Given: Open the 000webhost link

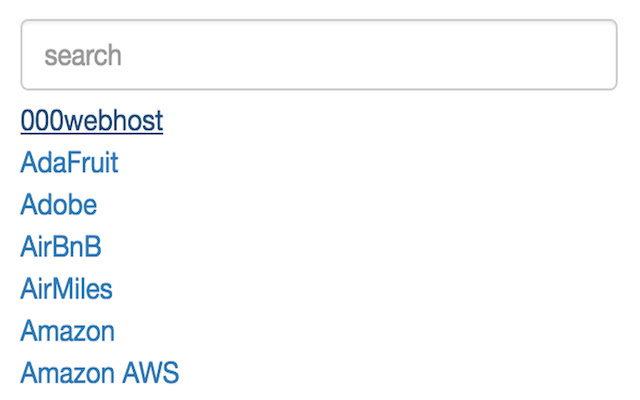Looking at the screenshot, I should click(92, 121).
